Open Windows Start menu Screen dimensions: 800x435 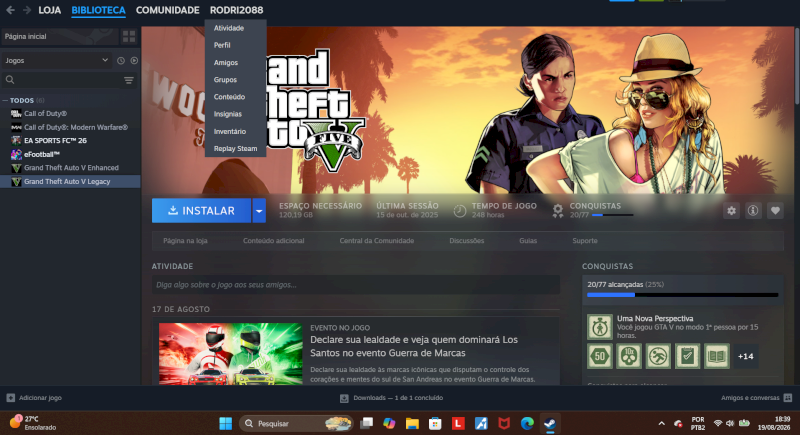click(x=226, y=423)
